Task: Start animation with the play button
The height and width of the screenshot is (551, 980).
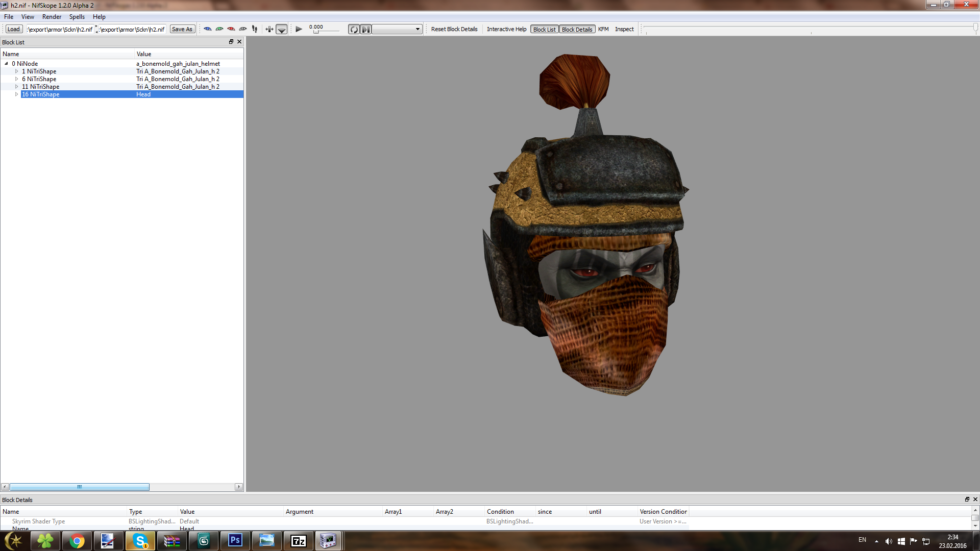Action: point(299,29)
